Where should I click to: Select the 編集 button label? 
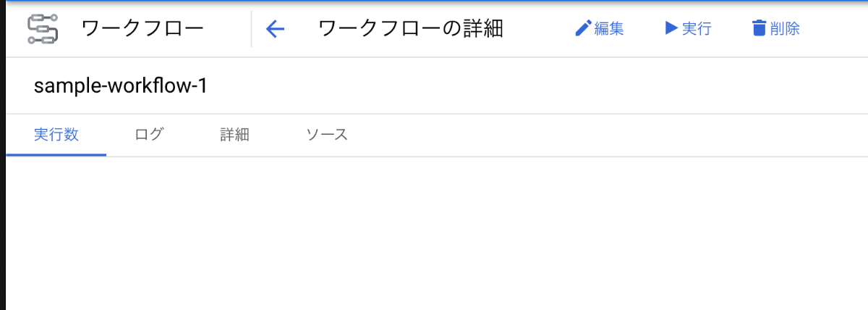[609, 29]
